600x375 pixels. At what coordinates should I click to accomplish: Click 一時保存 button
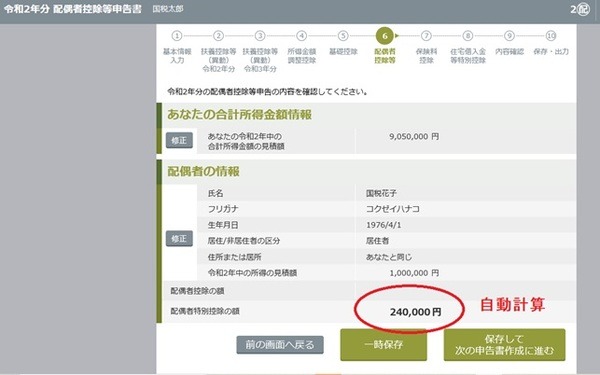(383, 345)
